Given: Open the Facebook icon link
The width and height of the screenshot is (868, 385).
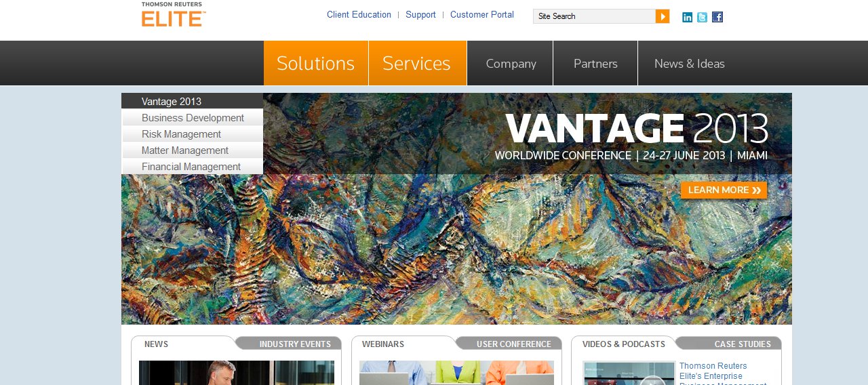Looking at the screenshot, I should [717, 17].
